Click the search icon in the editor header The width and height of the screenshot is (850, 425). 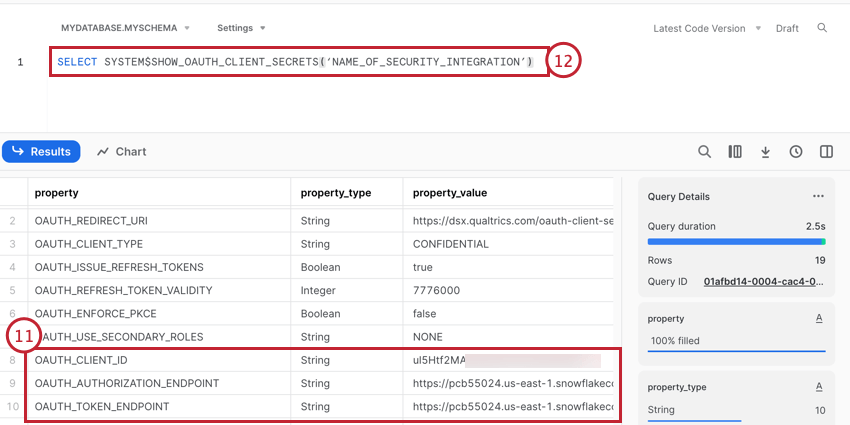(x=822, y=28)
